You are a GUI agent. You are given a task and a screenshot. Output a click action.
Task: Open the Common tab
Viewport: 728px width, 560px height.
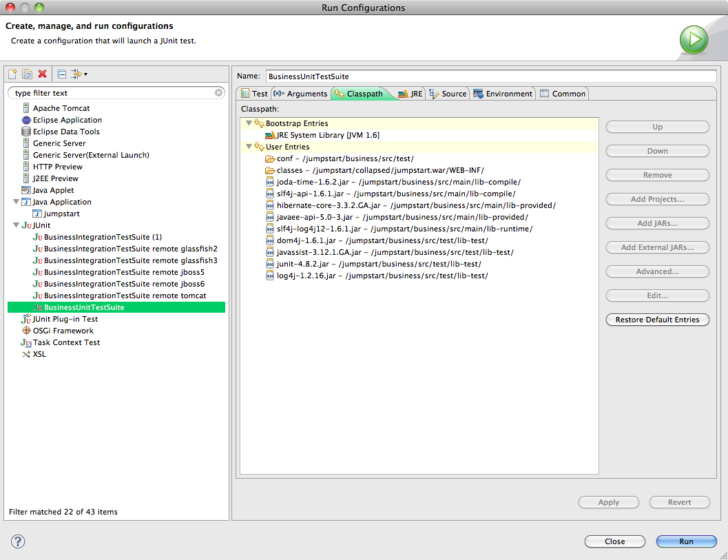click(x=563, y=94)
